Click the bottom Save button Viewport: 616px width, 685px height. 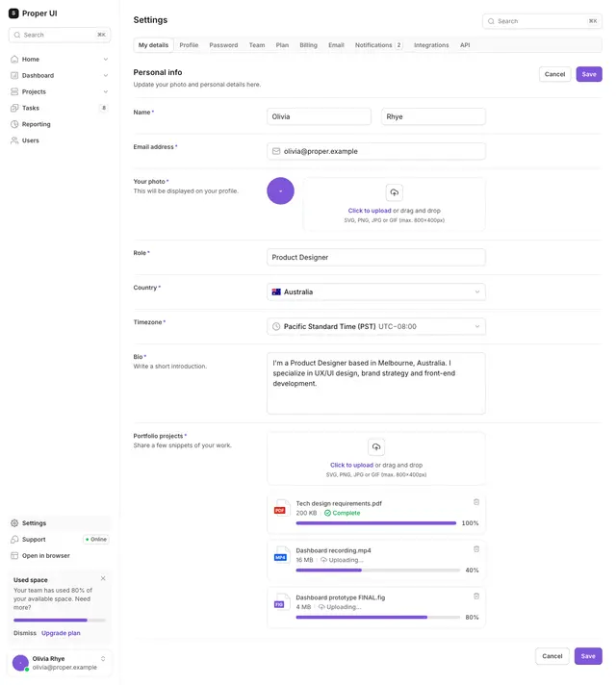pyautogui.click(x=588, y=656)
